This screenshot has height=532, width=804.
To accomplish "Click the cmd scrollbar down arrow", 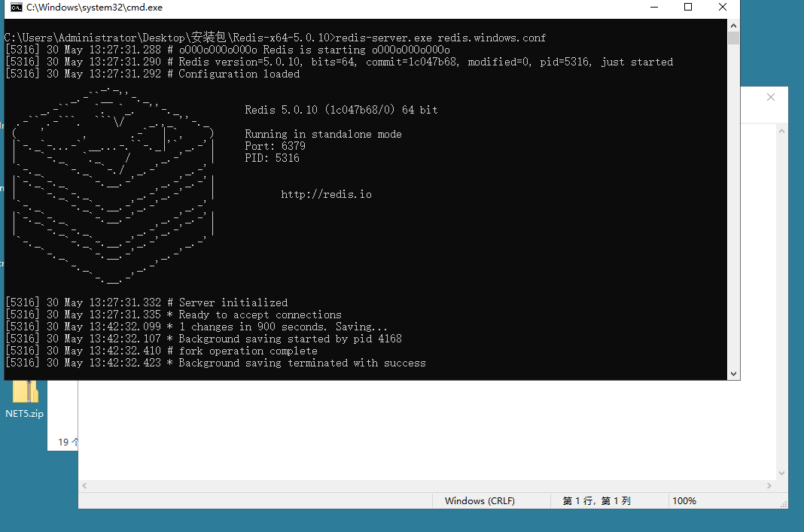I will tap(733, 374).
